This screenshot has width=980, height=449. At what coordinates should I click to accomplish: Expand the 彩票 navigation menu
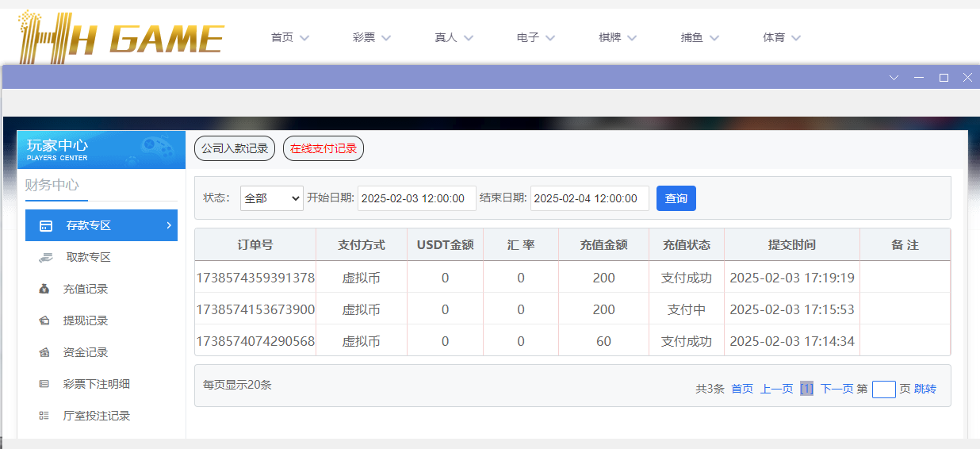click(x=372, y=37)
